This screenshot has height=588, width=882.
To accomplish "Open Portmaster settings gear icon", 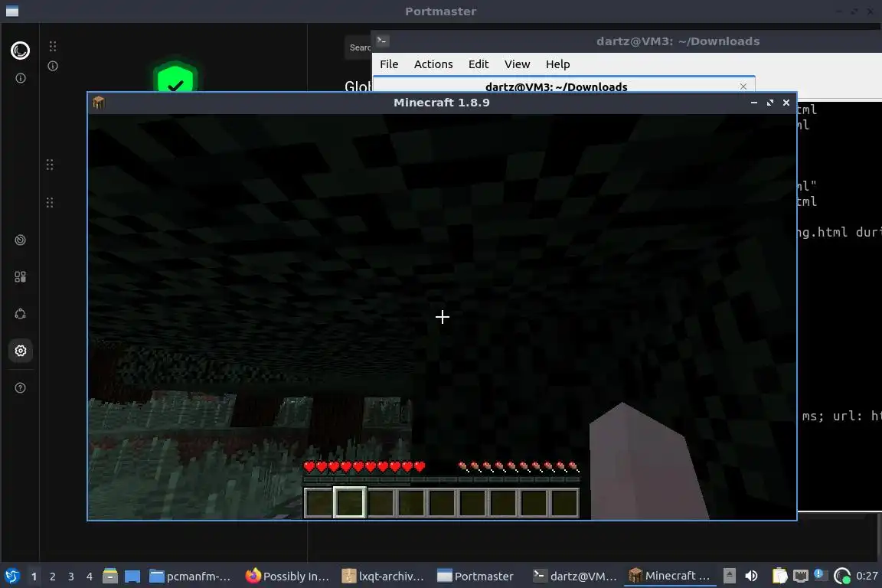I will coord(20,351).
